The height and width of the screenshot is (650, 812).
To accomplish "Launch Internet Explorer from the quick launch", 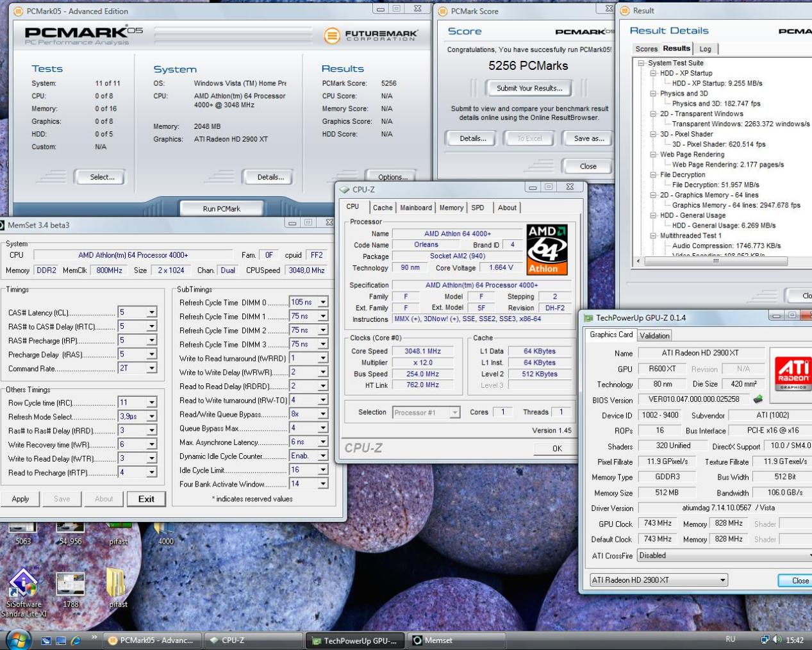I will click(76, 640).
